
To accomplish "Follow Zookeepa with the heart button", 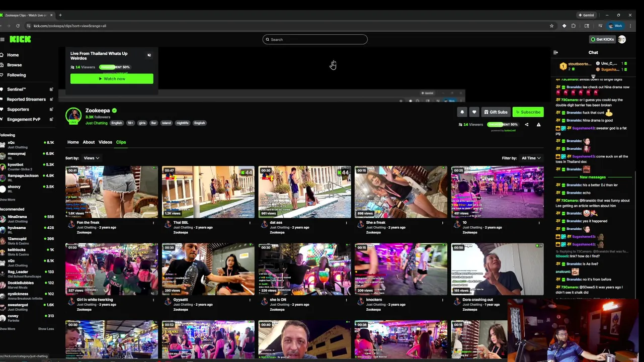I will pos(474,112).
